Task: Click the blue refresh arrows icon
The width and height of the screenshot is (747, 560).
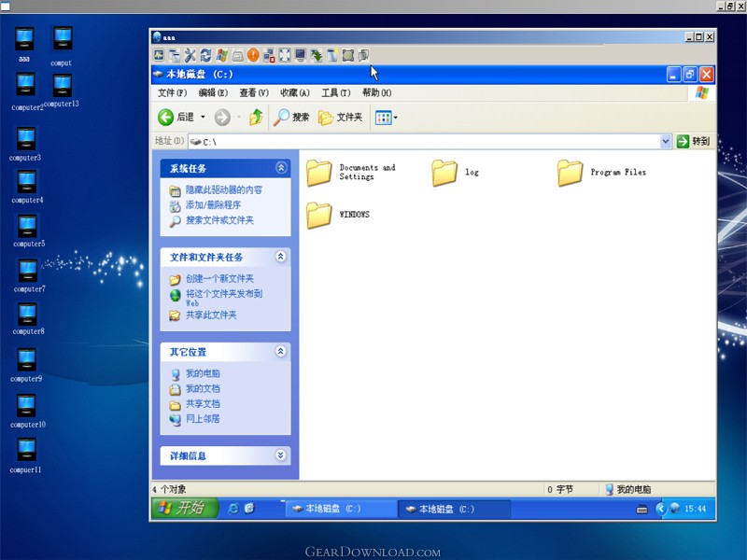Action: (x=205, y=55)
